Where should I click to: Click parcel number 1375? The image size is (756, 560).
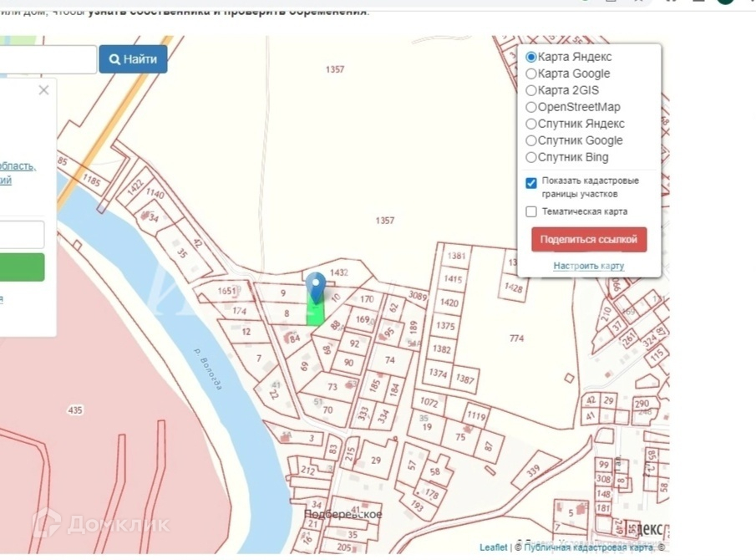[x=445, y=326]
